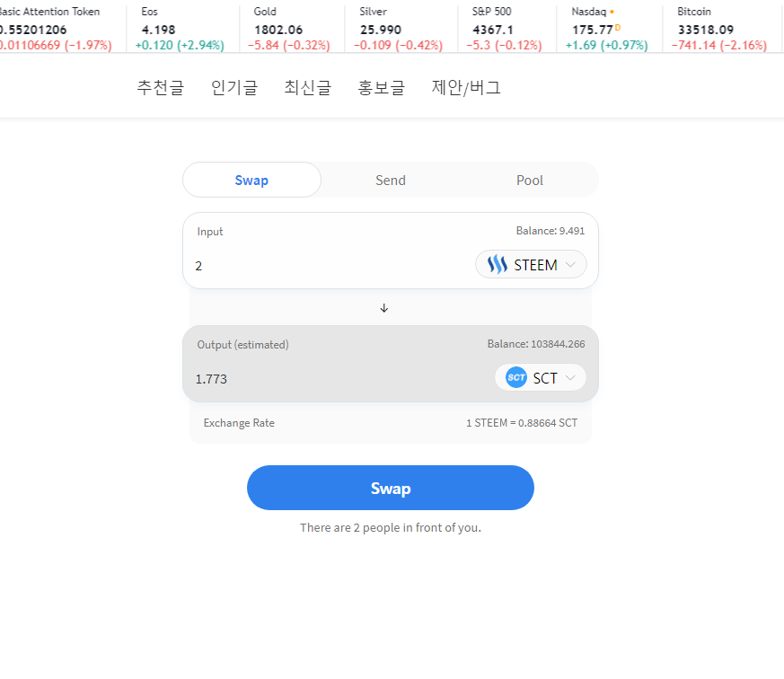Click the blue SCT token icon

coord(516,377)
